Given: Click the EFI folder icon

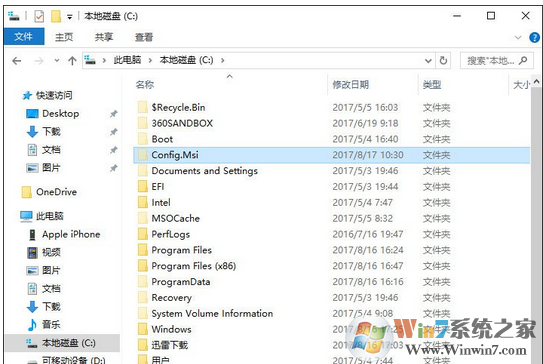Looking at the screenshot, I should (x=143, y=187).
